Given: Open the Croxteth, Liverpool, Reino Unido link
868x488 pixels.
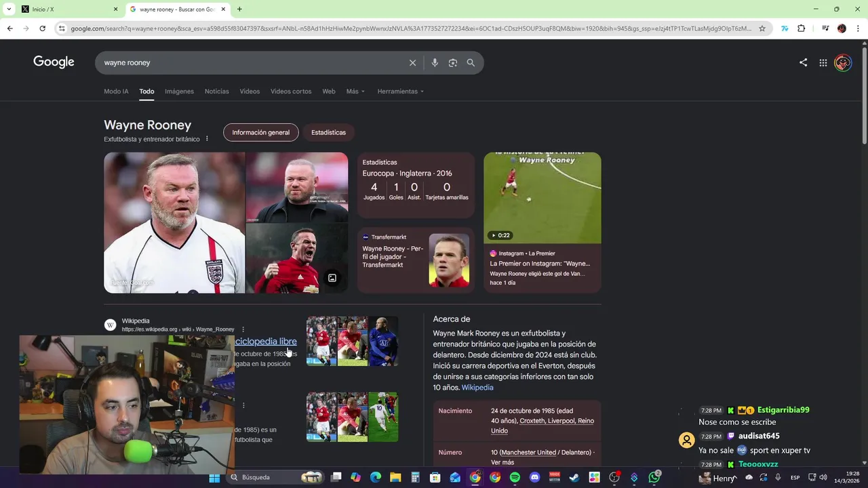Looking at the screenshot, I should [542, 426].
